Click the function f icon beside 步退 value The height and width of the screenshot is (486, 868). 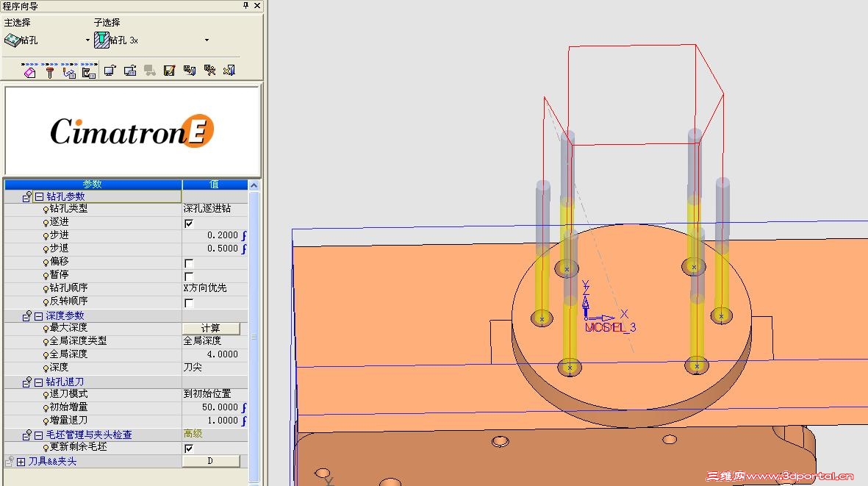click(x=244, y=249)
